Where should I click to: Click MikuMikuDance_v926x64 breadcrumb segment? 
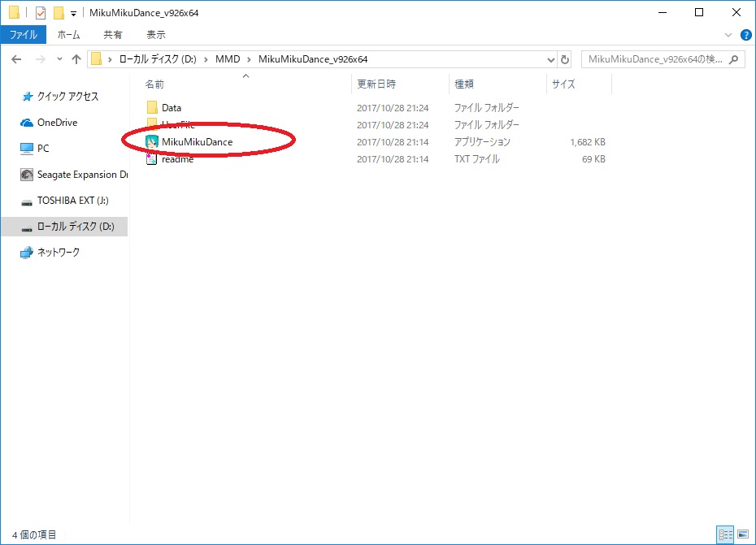313,59
